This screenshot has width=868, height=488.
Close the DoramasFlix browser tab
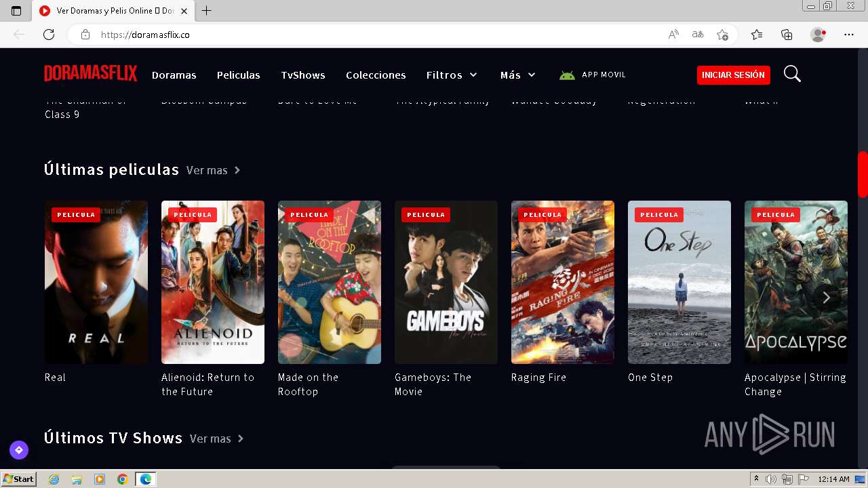(184, 11)
